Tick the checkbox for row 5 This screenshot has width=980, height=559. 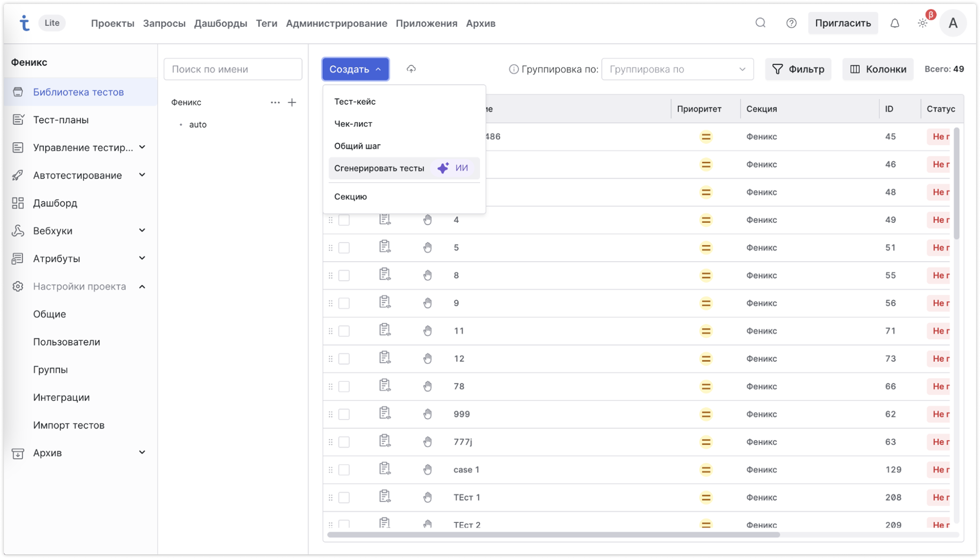coord(344,248)
